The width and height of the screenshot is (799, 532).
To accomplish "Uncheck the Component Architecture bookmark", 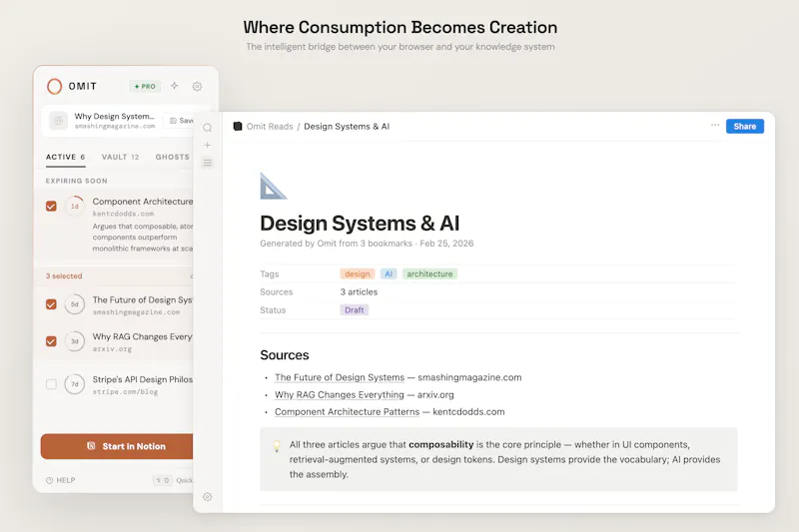I will [x=51, y=206].
